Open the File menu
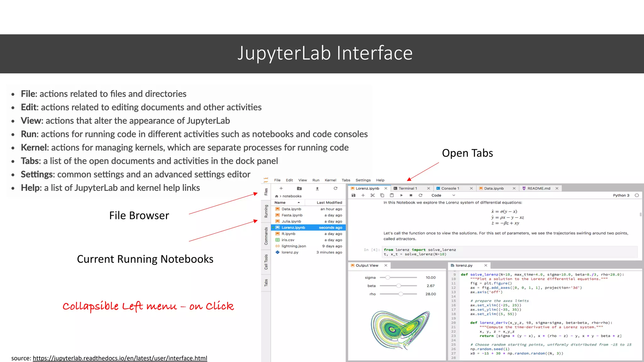This screenshot has height=362, width=644. 277,180
